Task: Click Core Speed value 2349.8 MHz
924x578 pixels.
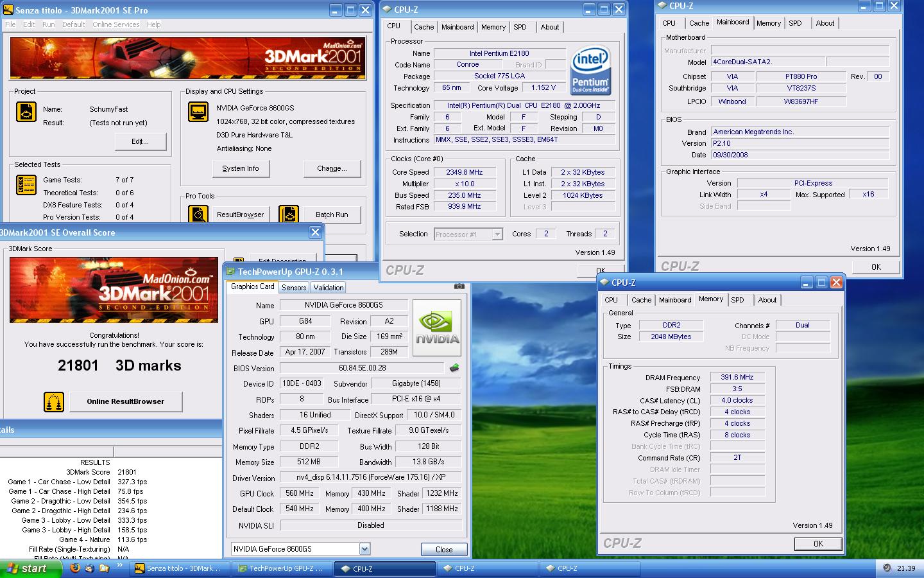Action: point(465,172)
